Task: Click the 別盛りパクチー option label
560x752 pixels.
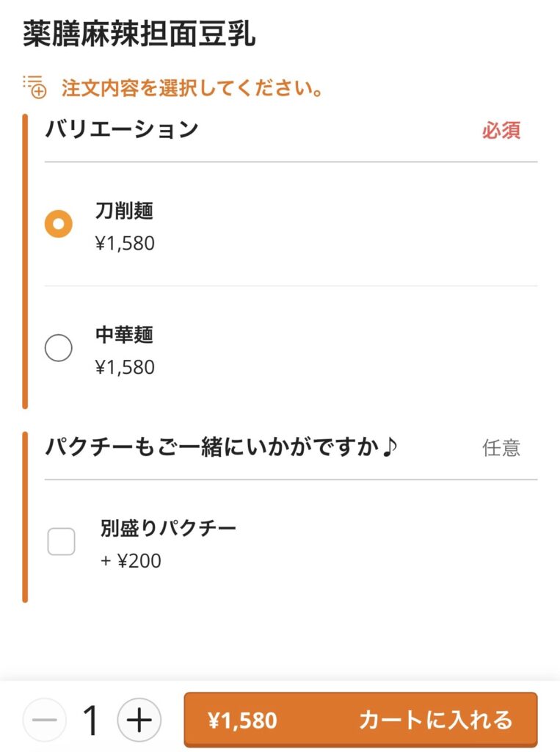Action: click(x=169, y=528)
